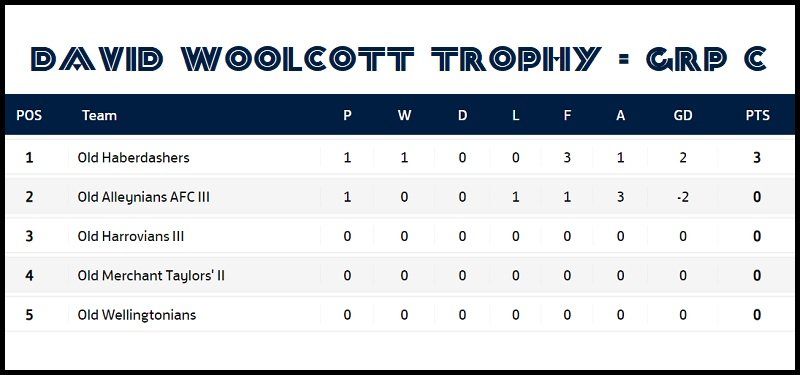Viewport: 800px width, 375px height.
Task: Open Old Merchant Taylors' II team
Action: [x=151, y=276]
